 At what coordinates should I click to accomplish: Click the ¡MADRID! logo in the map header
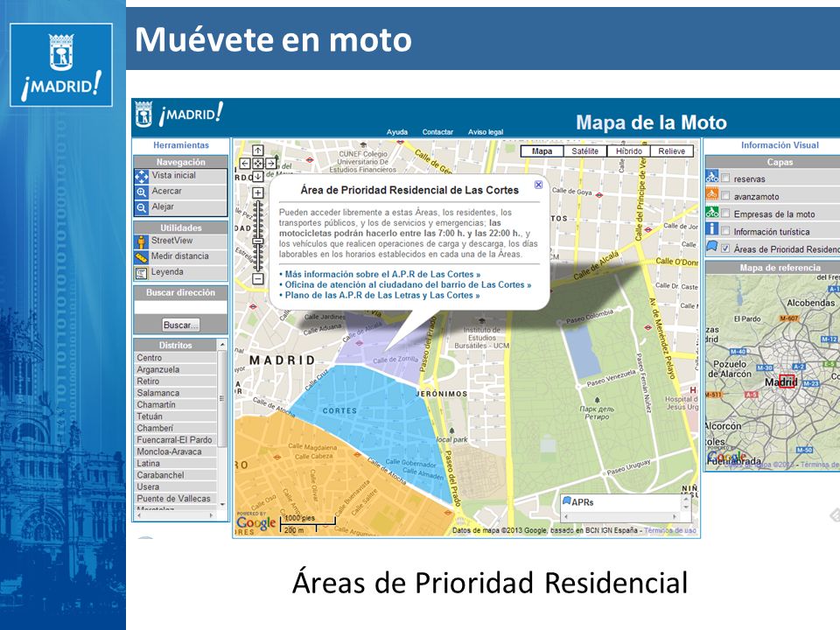tap(179, 114)
